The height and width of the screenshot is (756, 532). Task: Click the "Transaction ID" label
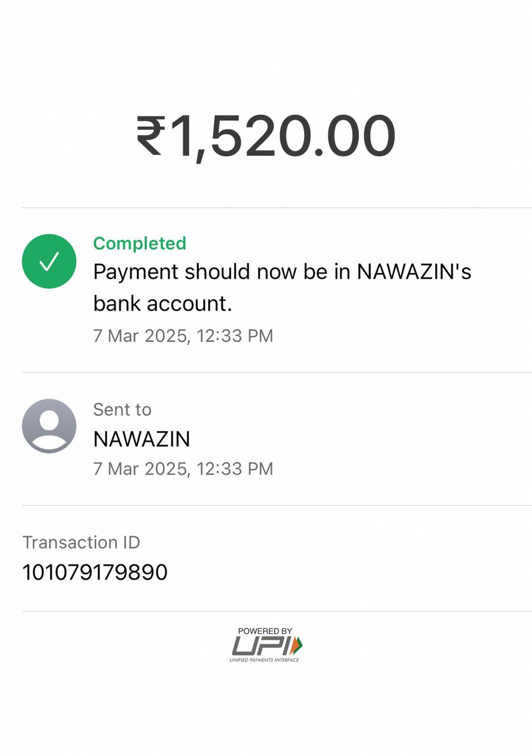(x=81, y=542)
